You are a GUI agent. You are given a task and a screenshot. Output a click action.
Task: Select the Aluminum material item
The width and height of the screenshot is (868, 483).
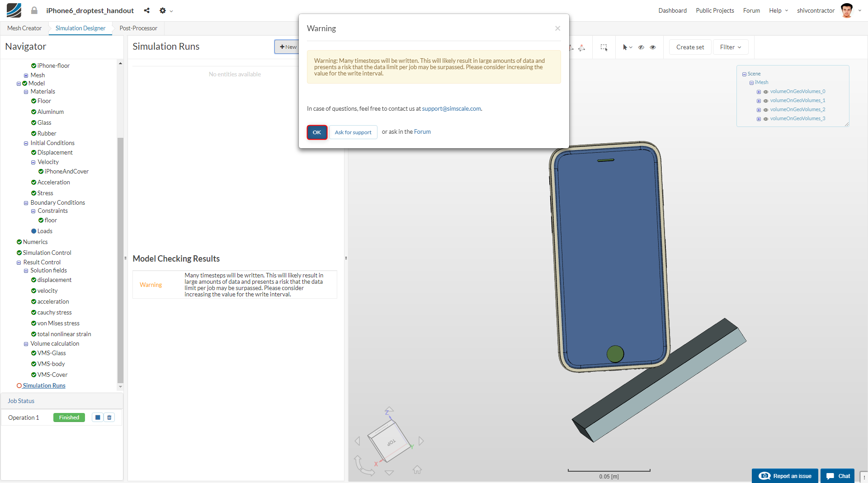click(x=50, y=112)
